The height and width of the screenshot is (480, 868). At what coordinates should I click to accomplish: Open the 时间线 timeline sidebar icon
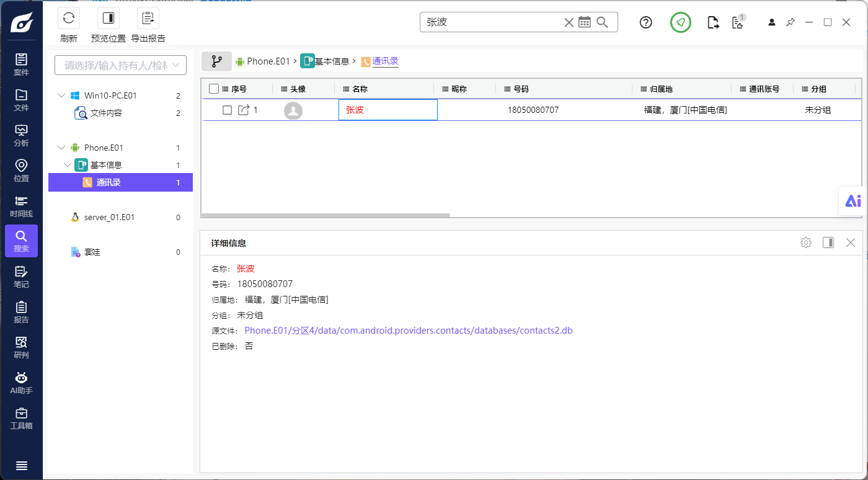coord(21,206)
